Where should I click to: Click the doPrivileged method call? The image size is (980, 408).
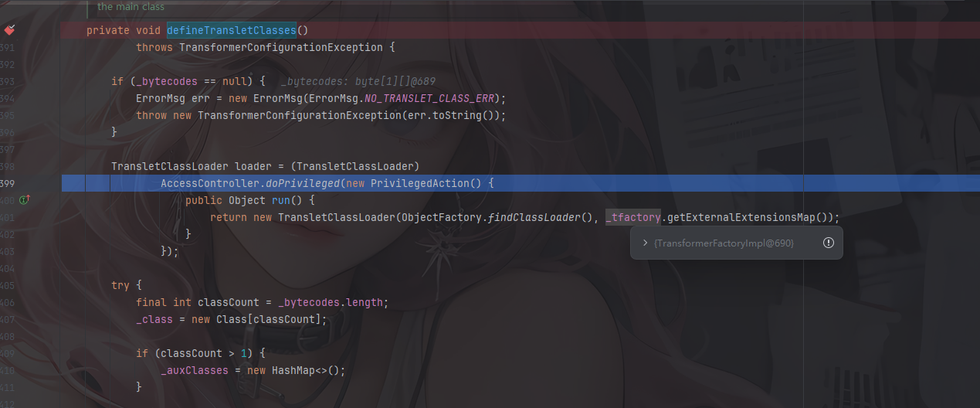pos(302,183)
